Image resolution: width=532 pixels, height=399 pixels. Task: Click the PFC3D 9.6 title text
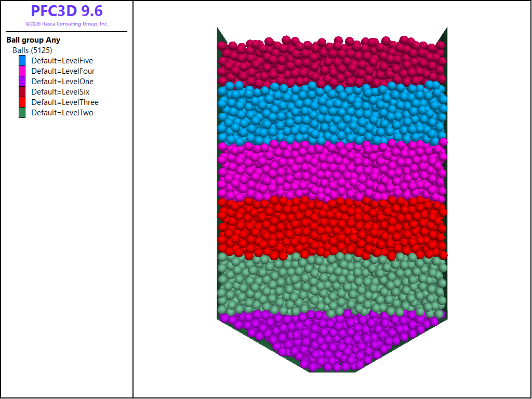tap(66, 11)
